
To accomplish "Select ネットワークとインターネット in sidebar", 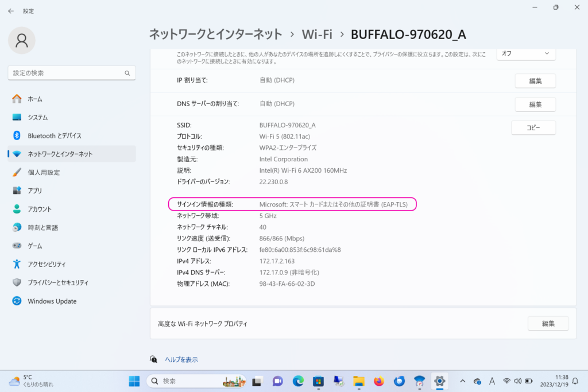I will pyautogui.click(x=72, y=154).
